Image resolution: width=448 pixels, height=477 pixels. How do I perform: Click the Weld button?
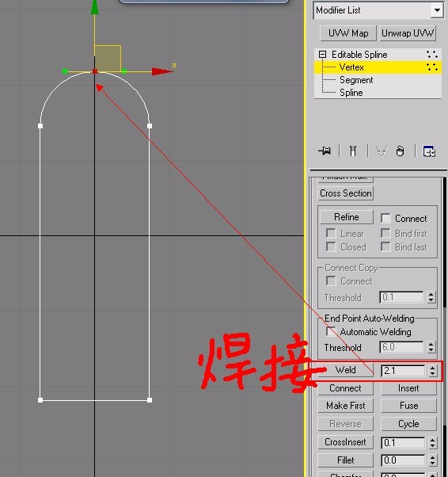[x=346, y=370]
